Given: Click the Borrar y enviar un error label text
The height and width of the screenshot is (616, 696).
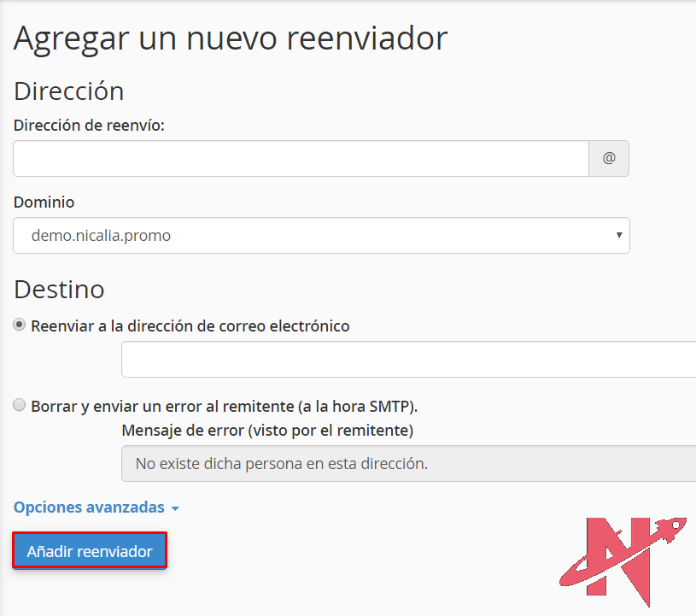Looking at the screenshot, I should 224,406.
